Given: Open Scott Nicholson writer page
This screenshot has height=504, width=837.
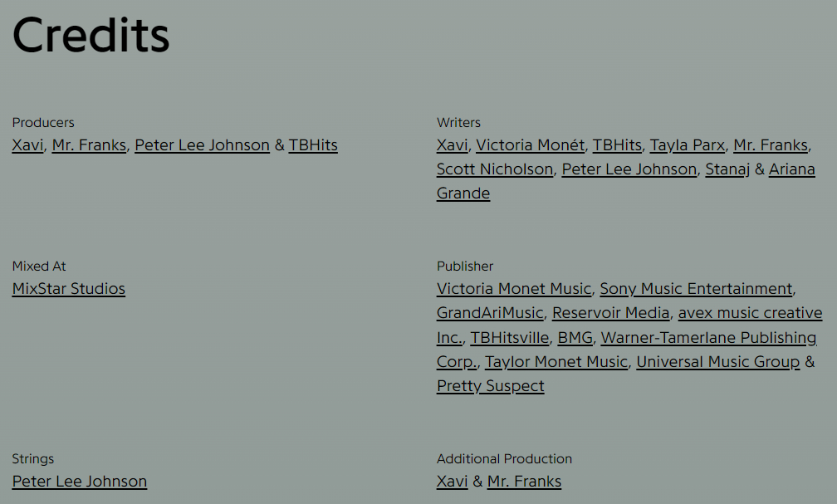Looking at the screenshot, I should (x=495, y=169).
